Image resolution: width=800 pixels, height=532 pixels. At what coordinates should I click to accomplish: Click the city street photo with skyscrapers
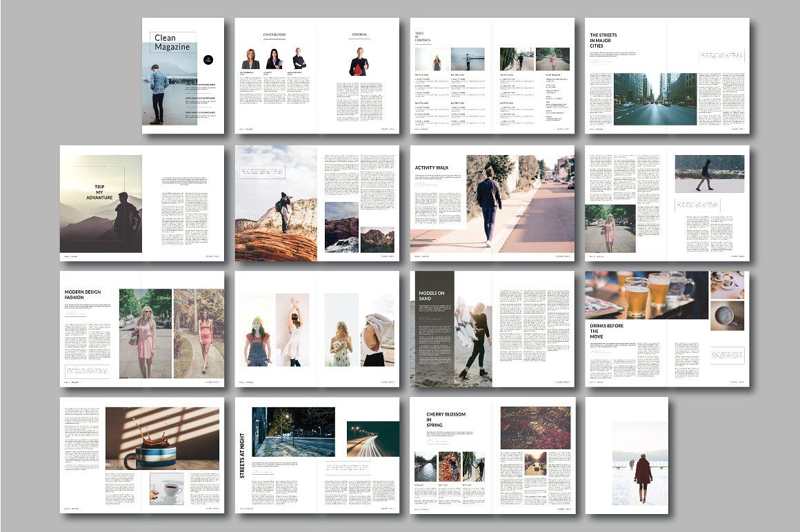pyautogui.click(x=654, y=99)
